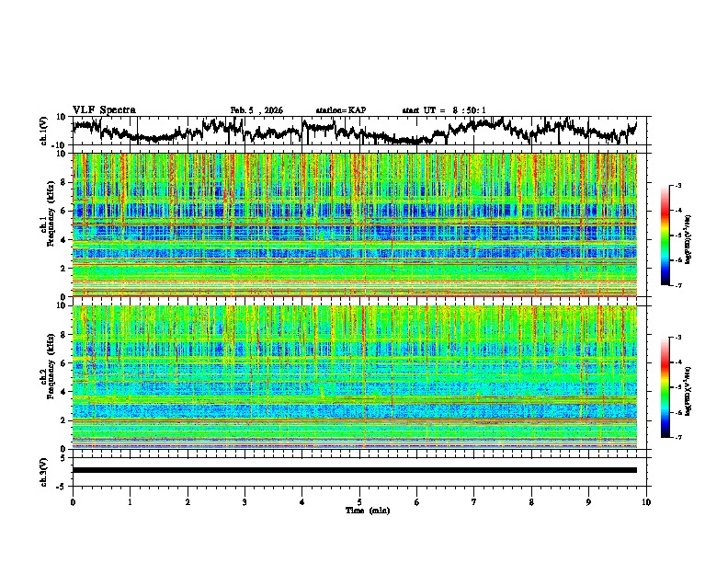Click the "-3" tick on ch.1 color scale
Image resolution: width=728 pixels, height=563 pixels.
tap(677, 186)
